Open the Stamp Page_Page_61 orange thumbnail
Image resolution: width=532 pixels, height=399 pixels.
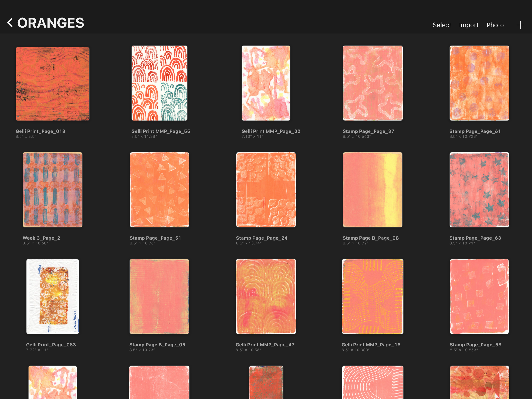(x=479, y=83)
